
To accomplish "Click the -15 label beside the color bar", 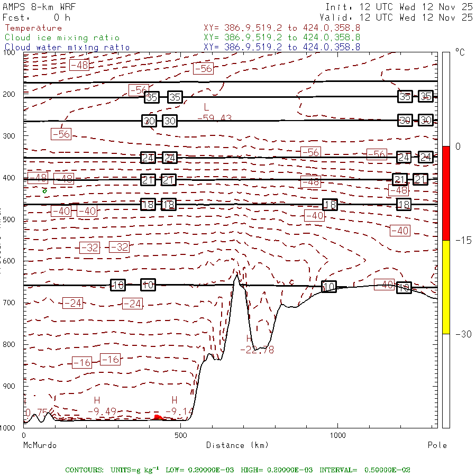I will (x=464, y=241).
